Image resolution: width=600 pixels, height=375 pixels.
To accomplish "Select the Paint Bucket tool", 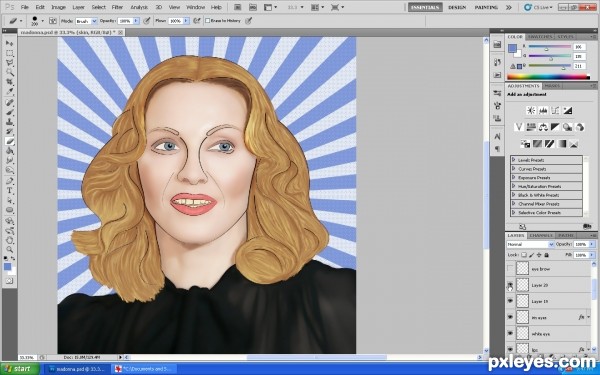I will [x=10, y=151].
